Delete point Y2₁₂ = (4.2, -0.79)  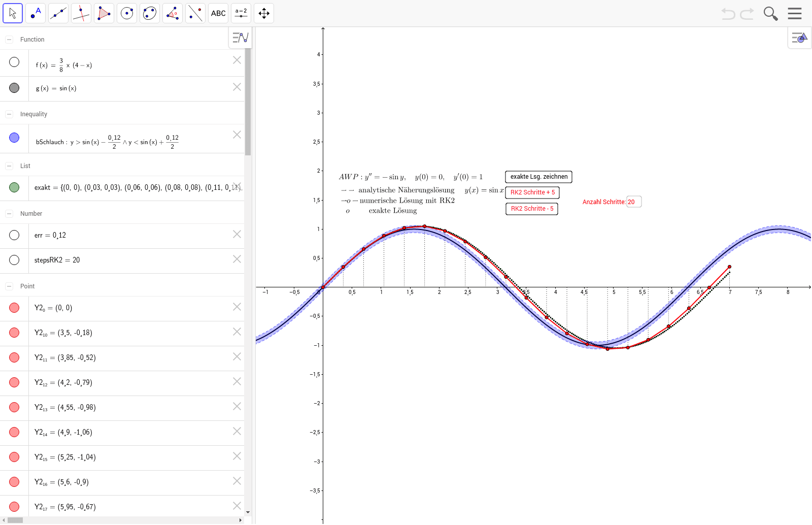tap(237, 381)
